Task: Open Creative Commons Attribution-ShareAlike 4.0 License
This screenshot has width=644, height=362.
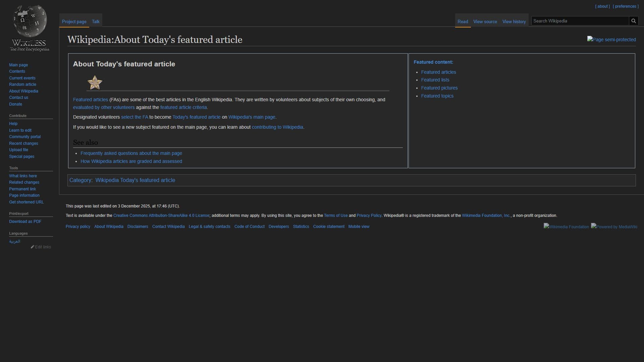Action: pos(161,216)
